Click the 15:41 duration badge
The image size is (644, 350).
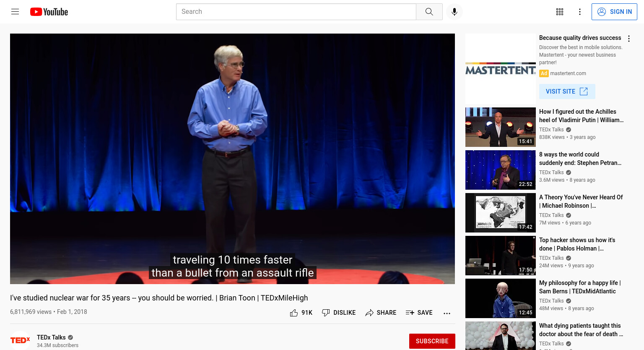pos(525,141)
